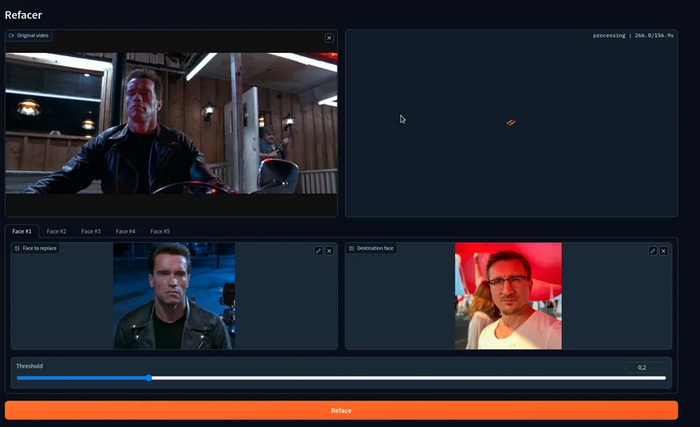Click the orange loading spinner in the output panel

click(x=511, y=122)
